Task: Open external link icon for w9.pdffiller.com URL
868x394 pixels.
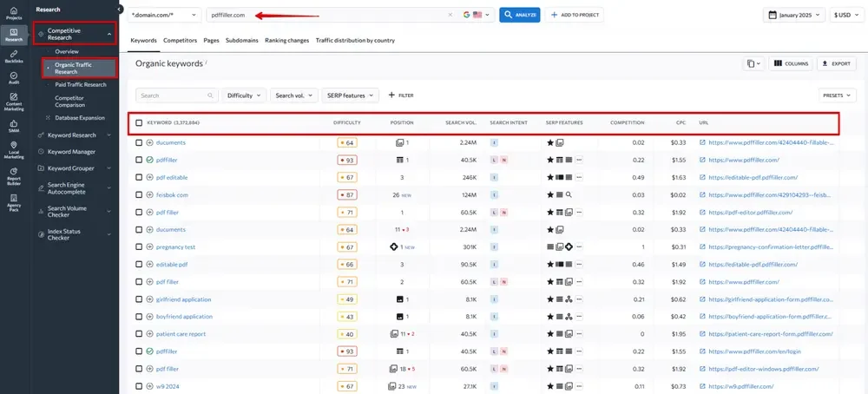Action: (702, 386)
